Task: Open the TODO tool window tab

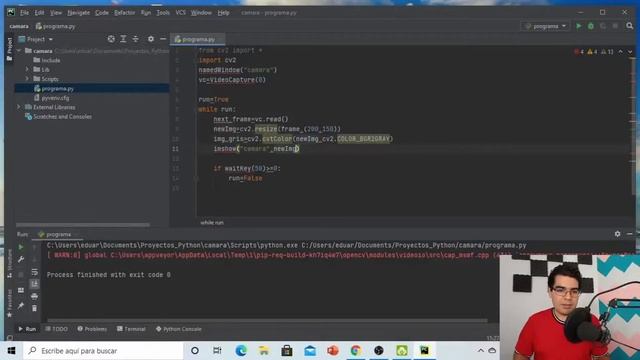Action: (57, 329)
